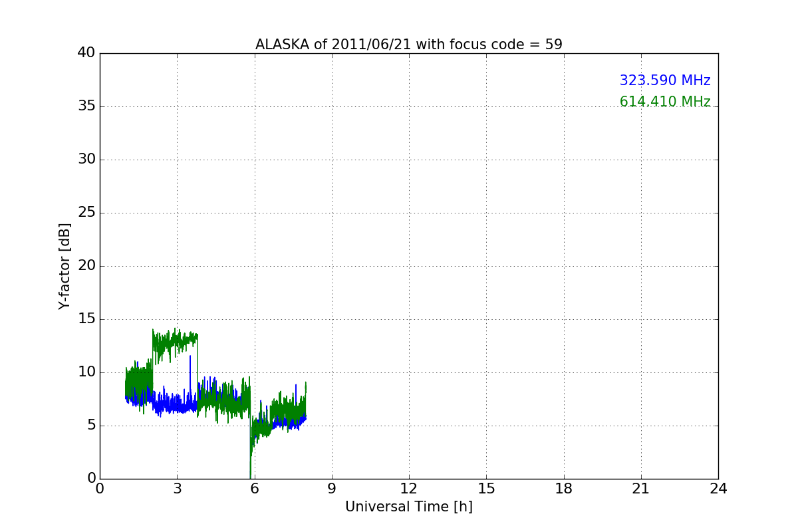Click the x-axis tick label '12'
The height and width of the screenshot is (532, 798).
(x=409, y=489)
